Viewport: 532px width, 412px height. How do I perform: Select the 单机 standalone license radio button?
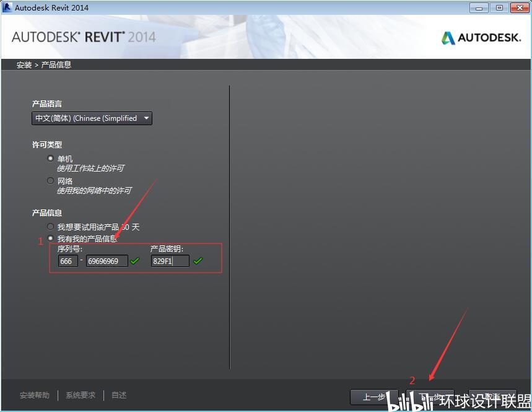coord(50,158)
